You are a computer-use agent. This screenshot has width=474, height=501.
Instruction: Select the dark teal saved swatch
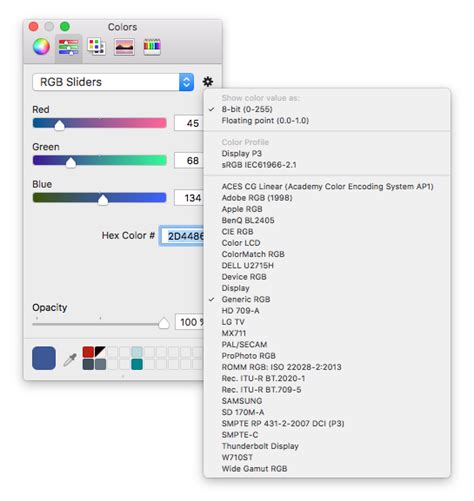click(x=137, y=364)
